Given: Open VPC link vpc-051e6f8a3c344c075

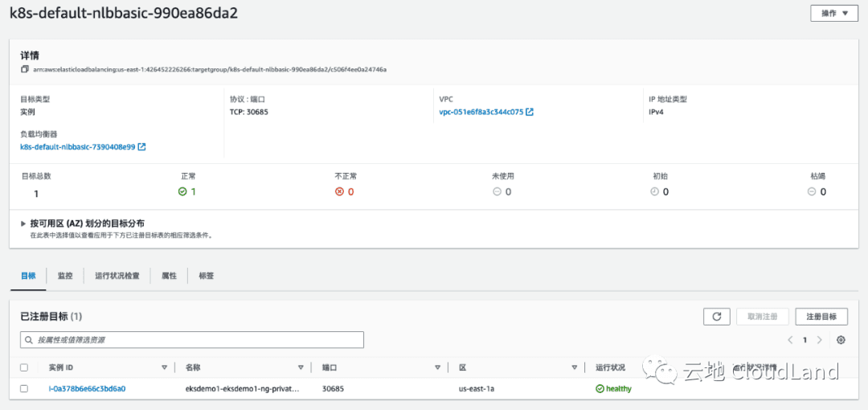Looking at the screenshot, I should [481, 113].
